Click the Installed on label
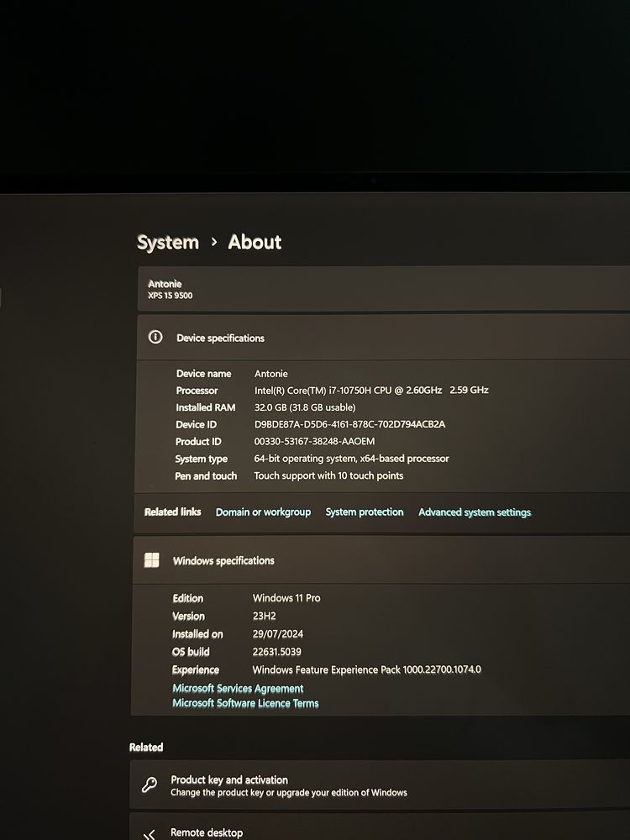Viewport: 630px width, 840px height. point(197,634)
